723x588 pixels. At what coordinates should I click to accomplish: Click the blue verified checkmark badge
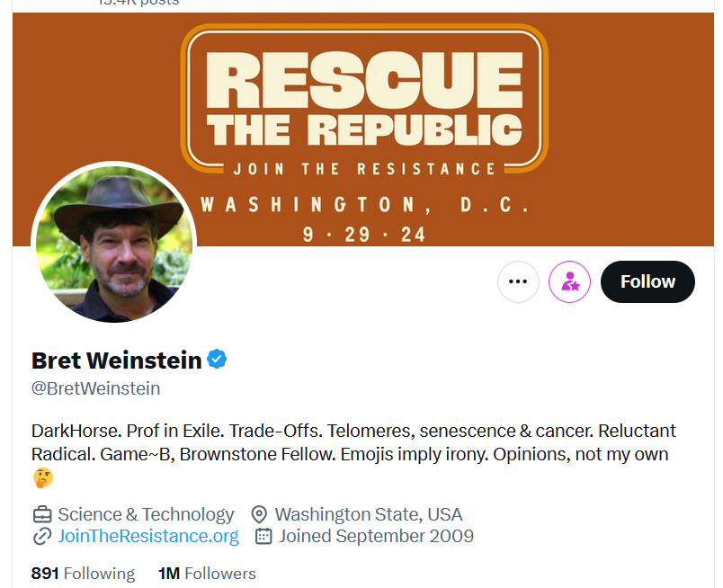pyautogui.click(x=217, y=361)
